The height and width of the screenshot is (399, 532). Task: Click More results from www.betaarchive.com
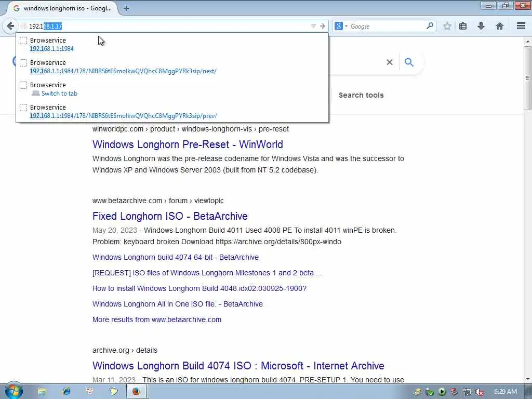(x=157, y=320)
